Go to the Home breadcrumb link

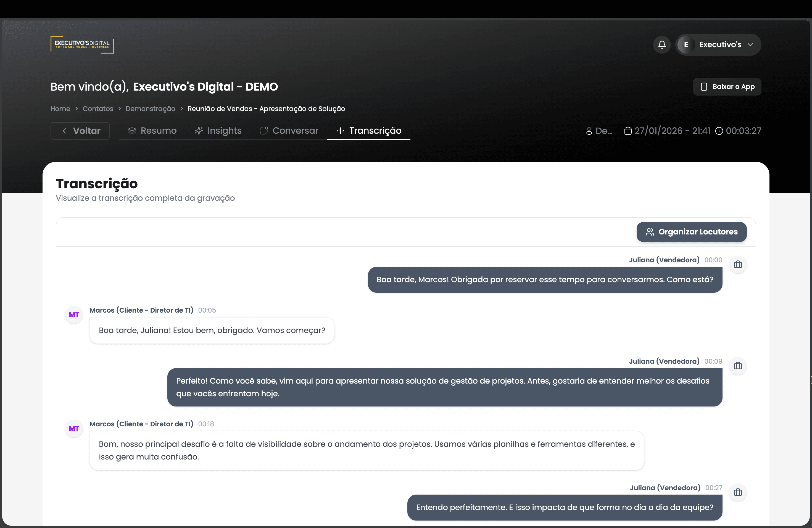(60, 109)
